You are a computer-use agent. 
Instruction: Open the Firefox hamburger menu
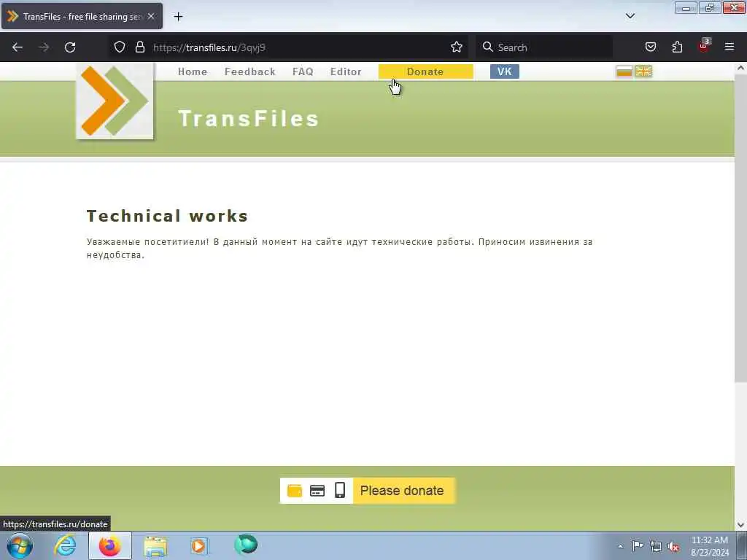click(x=729, y=47)
